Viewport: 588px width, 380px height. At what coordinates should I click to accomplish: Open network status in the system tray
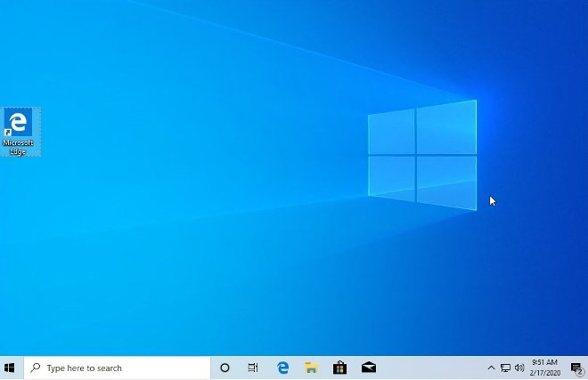pos(505,368)
